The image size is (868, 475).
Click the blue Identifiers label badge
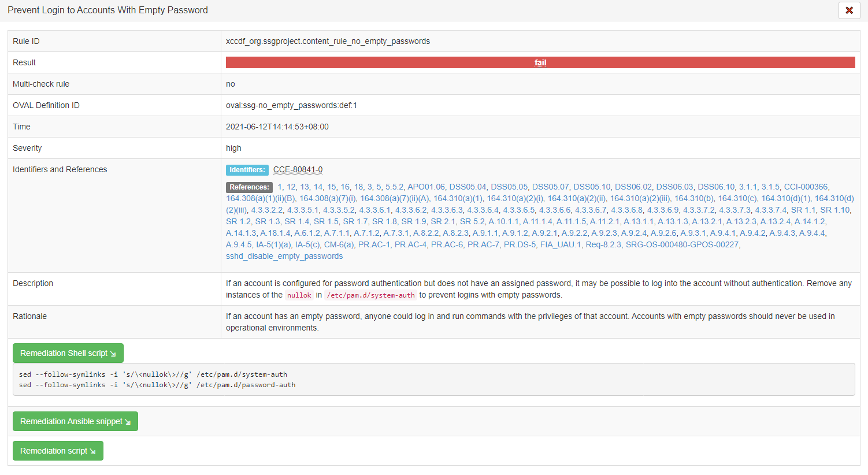pyautogui.click(x=247, y=170)
